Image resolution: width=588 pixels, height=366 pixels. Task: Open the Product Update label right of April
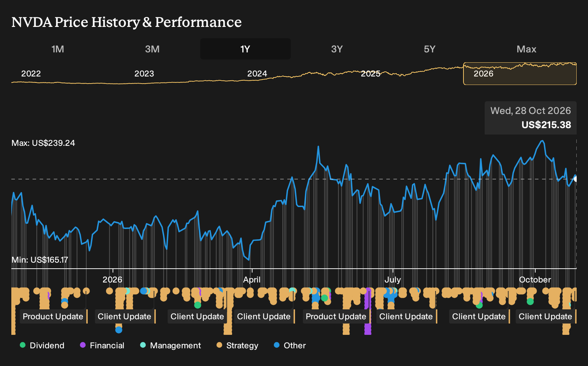[336, 316]
